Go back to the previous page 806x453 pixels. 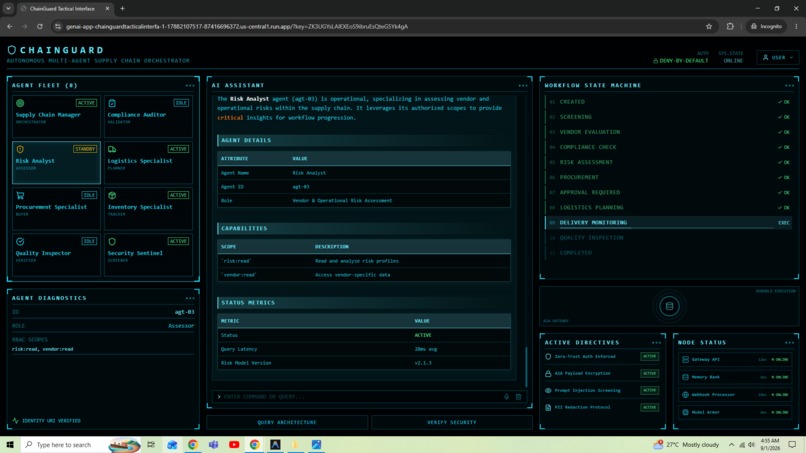point(10,26)
